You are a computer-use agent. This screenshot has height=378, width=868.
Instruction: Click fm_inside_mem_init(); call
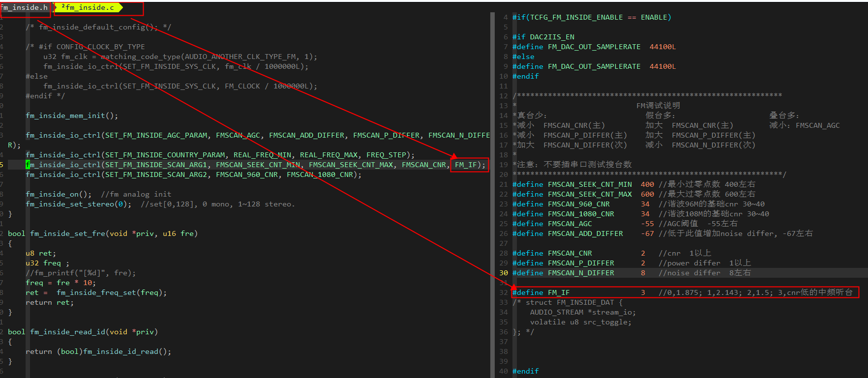(72, 116)
